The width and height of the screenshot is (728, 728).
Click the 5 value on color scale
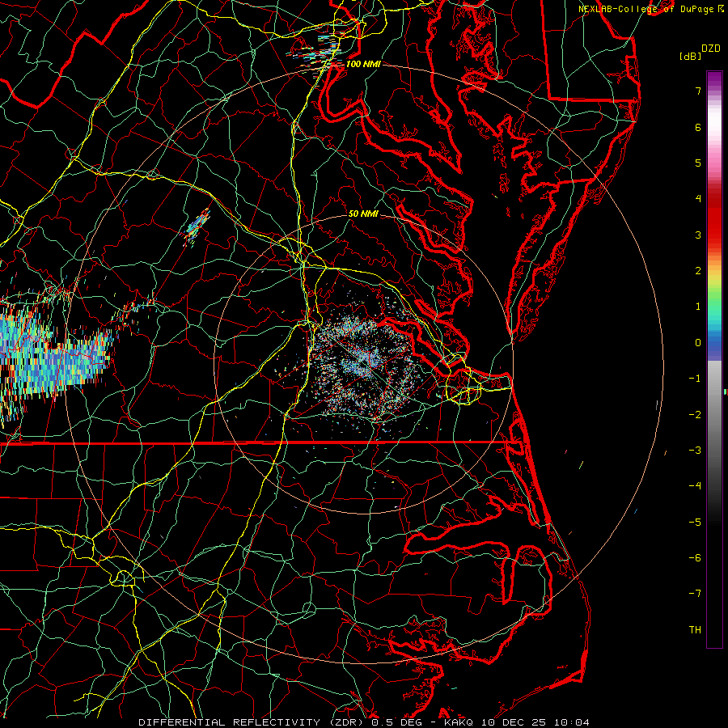(x=698, y=163)
